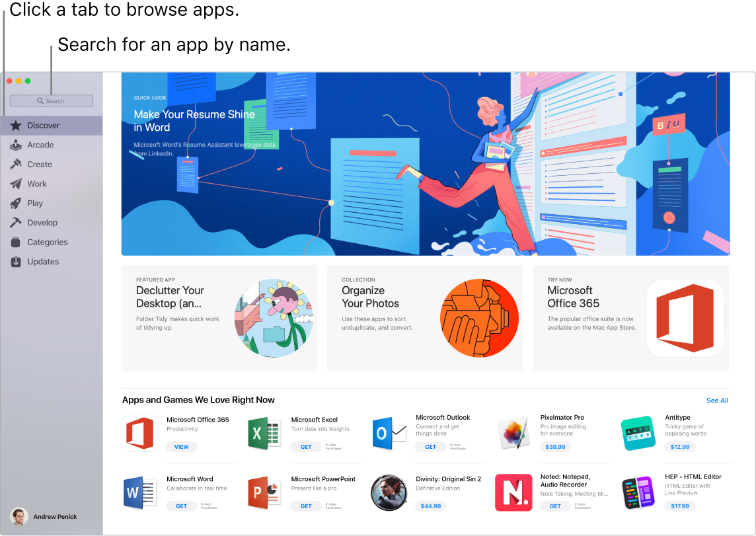Open the Antitype app icon
The image size is (756, 536).
pos(638,434)
